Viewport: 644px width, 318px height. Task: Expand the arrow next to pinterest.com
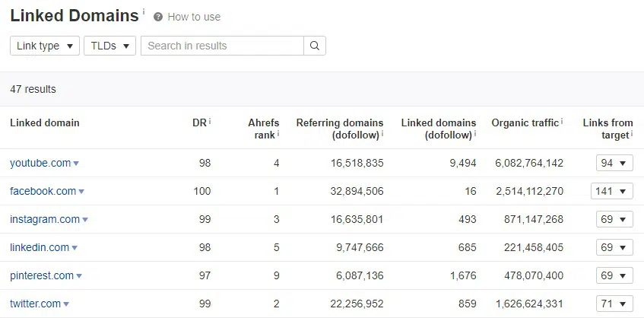(79, 275)
